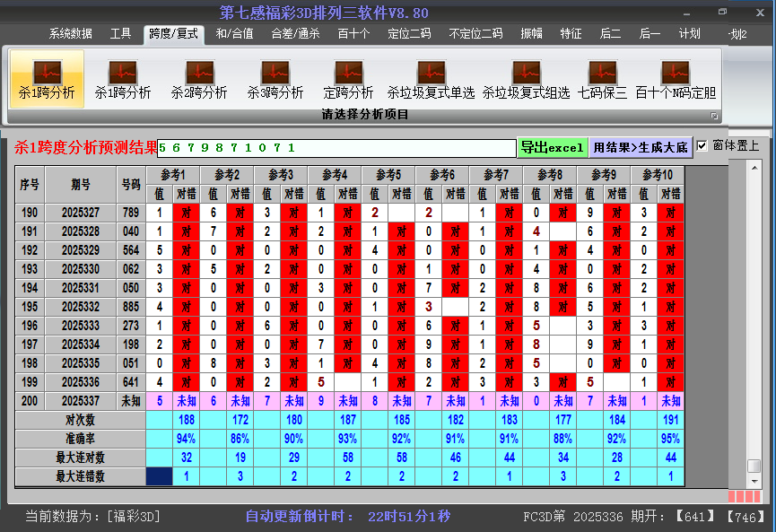This screenshot has width=776, height=532.
Task: Expand the 请选择分析项目 group launcher
Action: pos(715,116)
